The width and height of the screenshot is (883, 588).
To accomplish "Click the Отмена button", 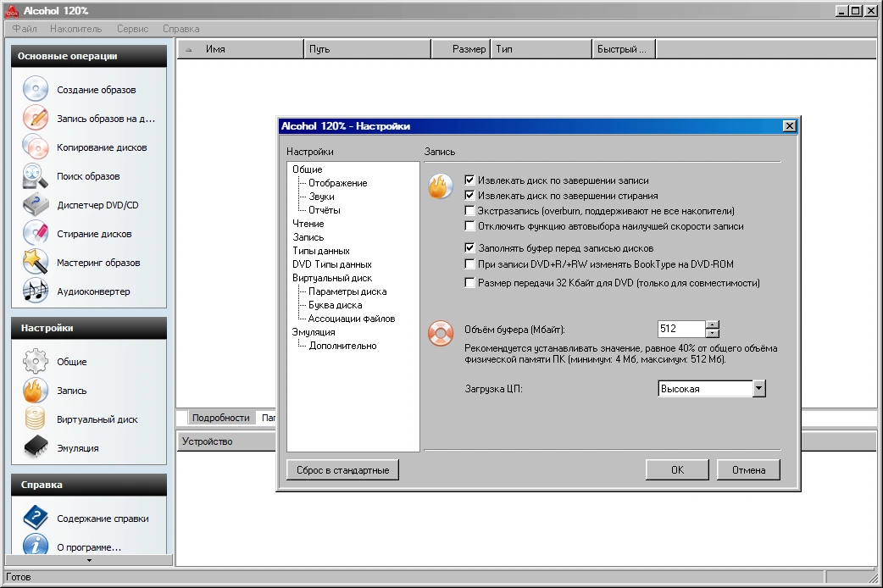I will (748, 469).
